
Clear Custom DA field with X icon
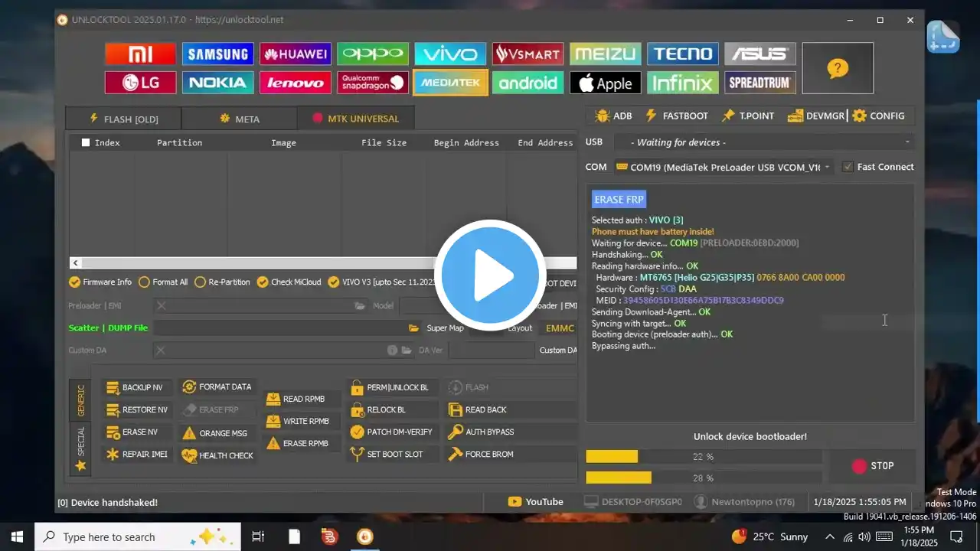(161, 350)
